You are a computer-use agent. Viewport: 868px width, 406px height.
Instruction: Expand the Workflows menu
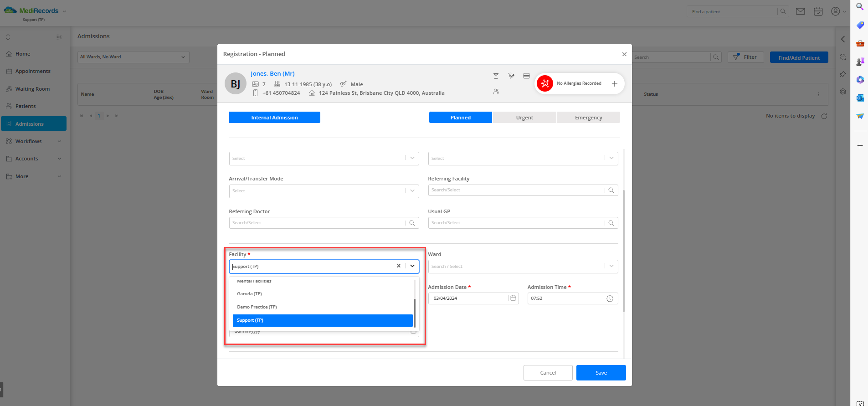pos(34,141)
